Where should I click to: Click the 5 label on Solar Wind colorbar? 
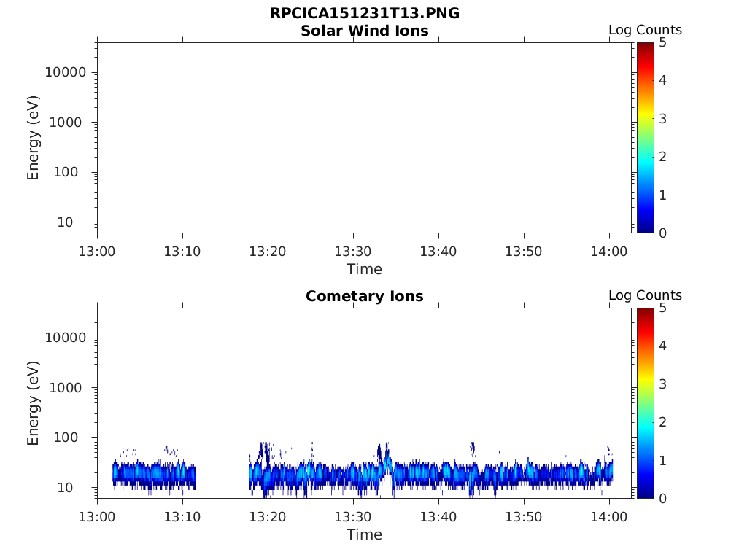pos(662,42)
